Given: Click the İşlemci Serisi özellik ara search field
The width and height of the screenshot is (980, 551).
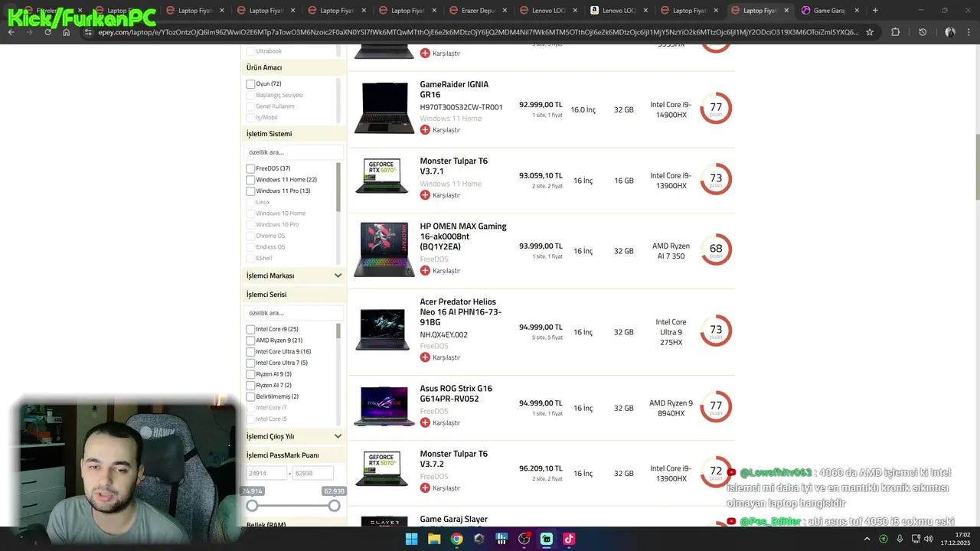Looking at the screenshot, I should point(294,313).
